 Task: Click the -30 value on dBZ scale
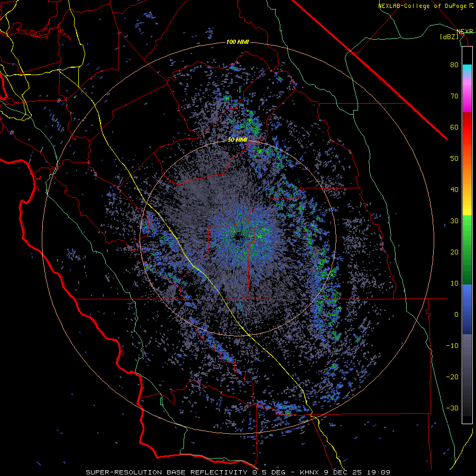(452, 408)
